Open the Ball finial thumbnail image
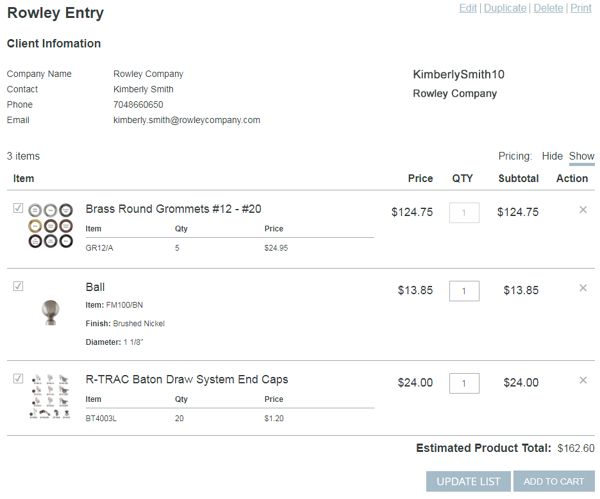 (x=51, y=312)
